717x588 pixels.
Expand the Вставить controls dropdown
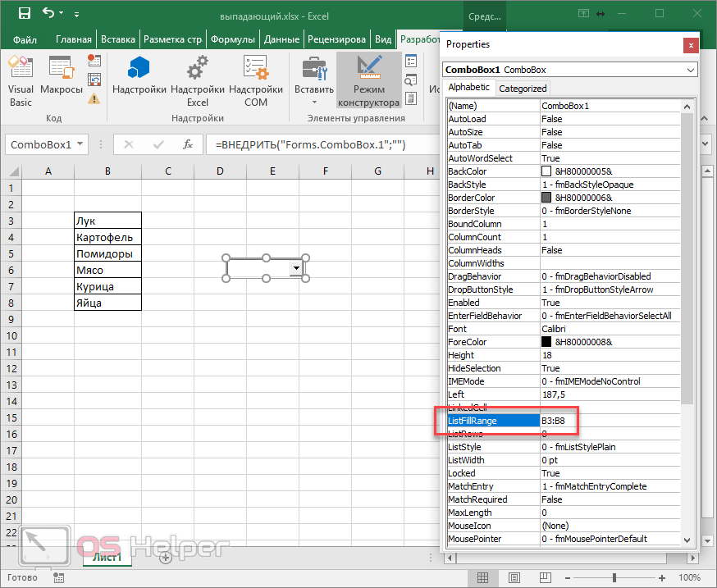[314, 102]
